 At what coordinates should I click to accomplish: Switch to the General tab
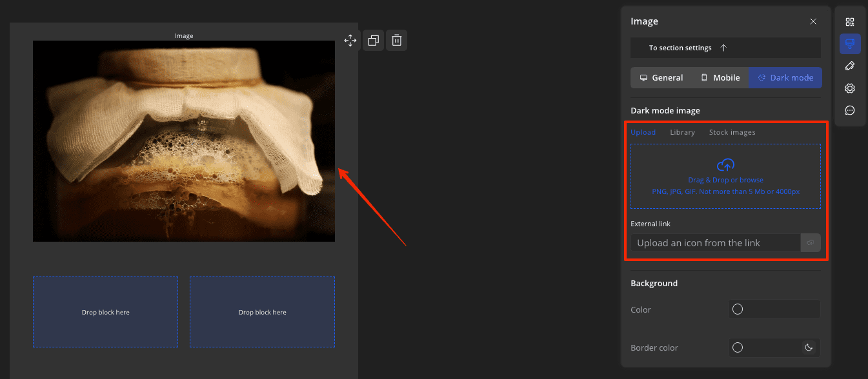click(661, 77)
